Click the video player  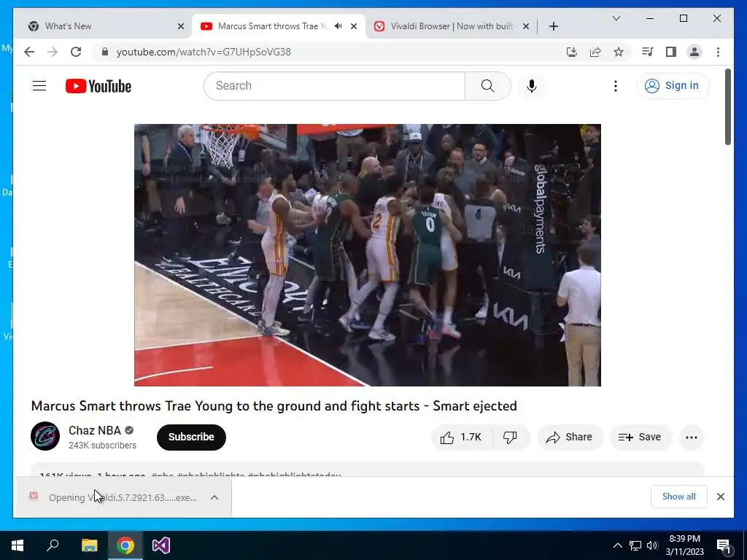point(368,255)
